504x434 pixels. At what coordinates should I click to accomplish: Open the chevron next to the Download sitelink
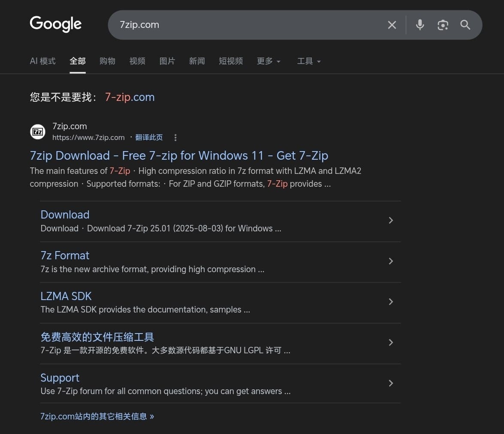[x=391, y=220]
